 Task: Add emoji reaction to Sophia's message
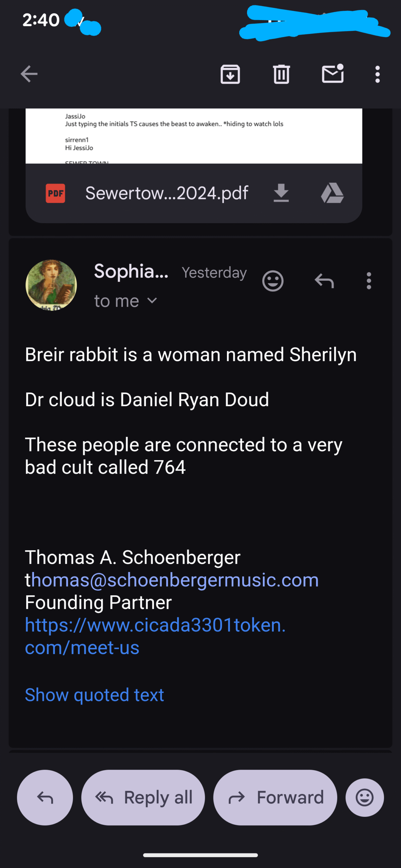(273, 281)
